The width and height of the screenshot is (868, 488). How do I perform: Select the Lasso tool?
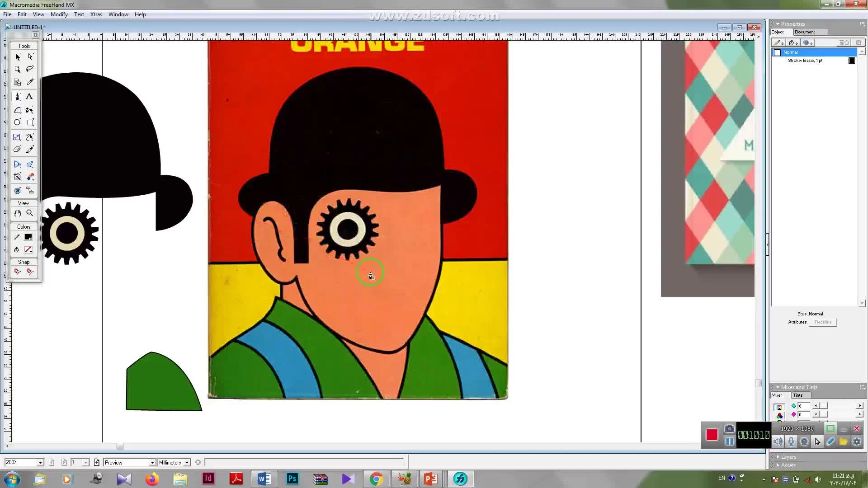click(x=30, y=69)
